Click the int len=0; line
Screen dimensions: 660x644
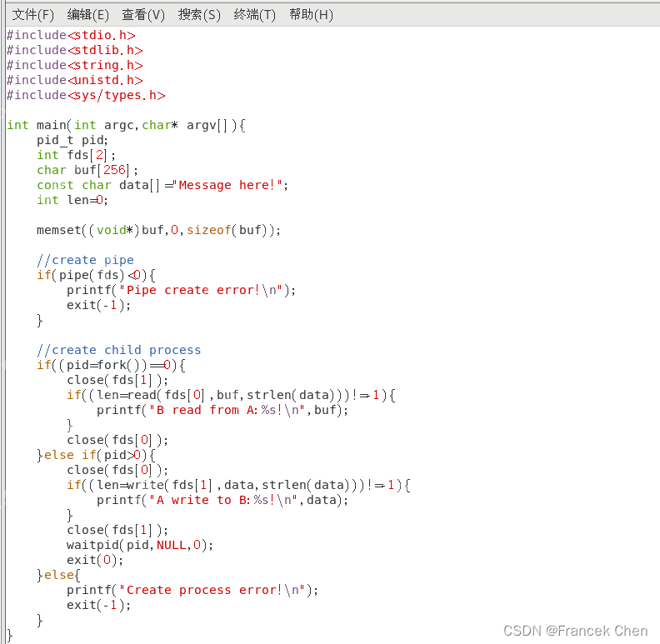coord(72,200)
